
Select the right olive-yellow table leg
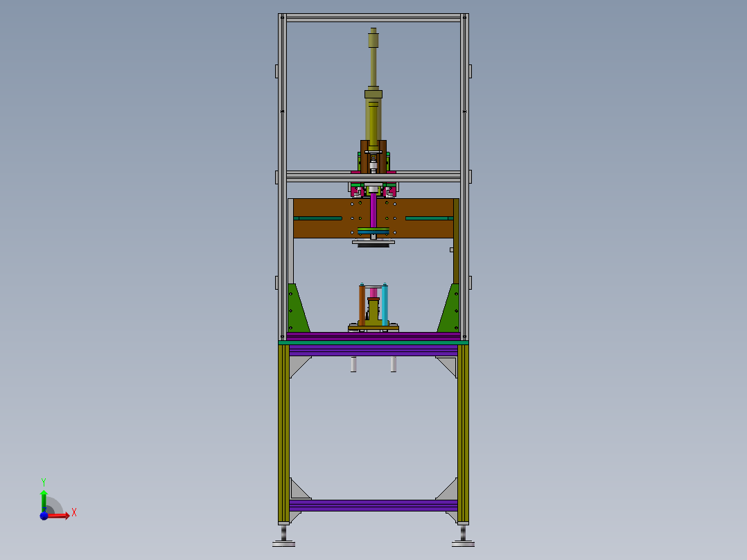(x=463, y=434)
